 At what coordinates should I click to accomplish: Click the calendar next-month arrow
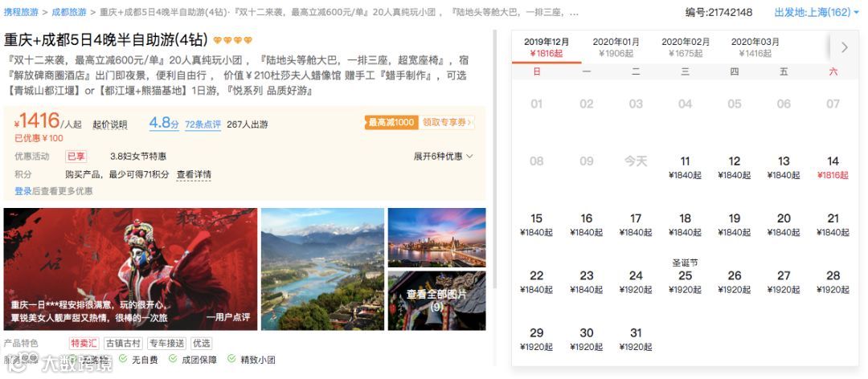point(844,47)
